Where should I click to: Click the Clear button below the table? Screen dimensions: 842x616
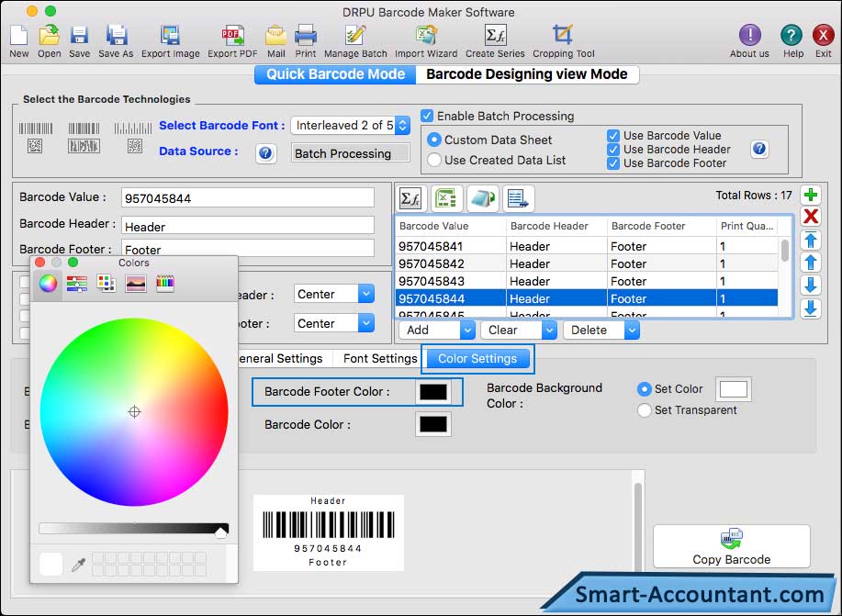511,330
